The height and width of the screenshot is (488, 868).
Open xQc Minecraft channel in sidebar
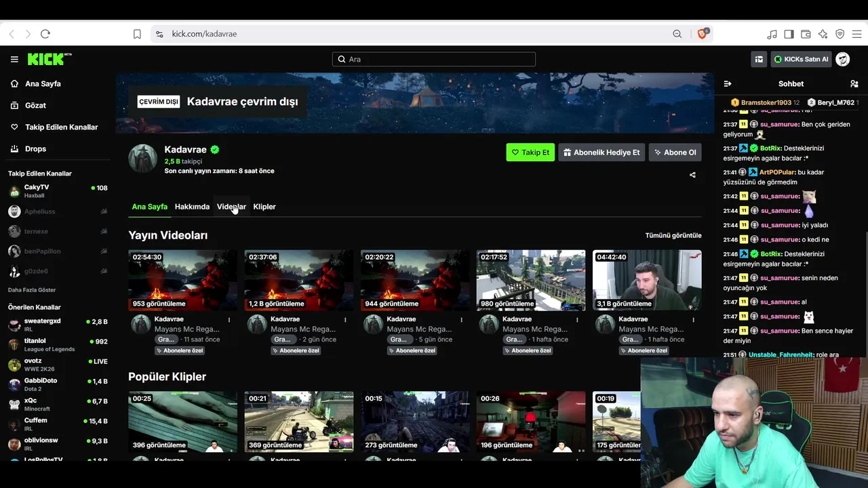58,405
